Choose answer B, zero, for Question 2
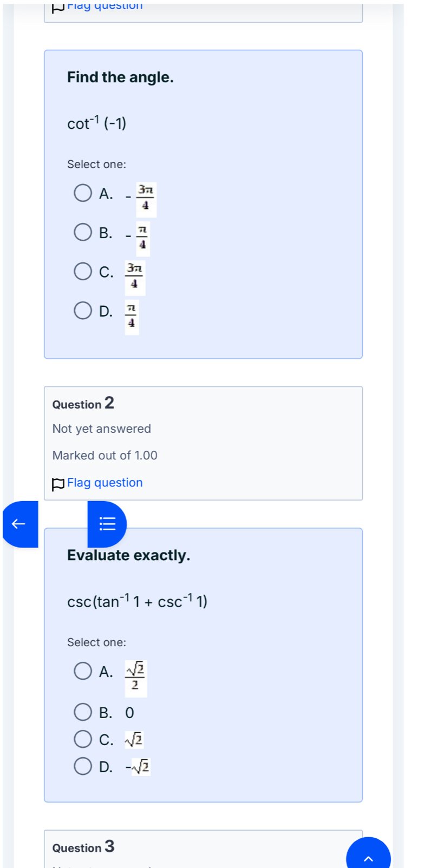 tap(83, 712)
